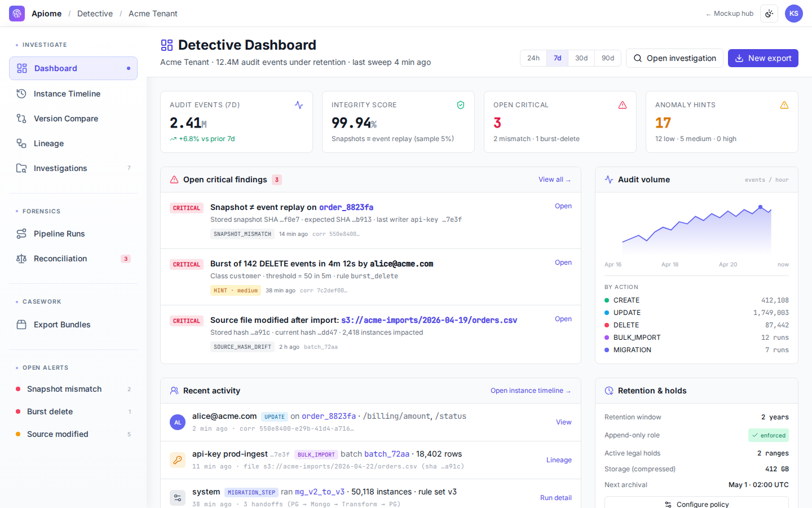This screenshot has height=508, width=812.
Task: Open Snapshot mismatch alert
Action: [73, 389]
